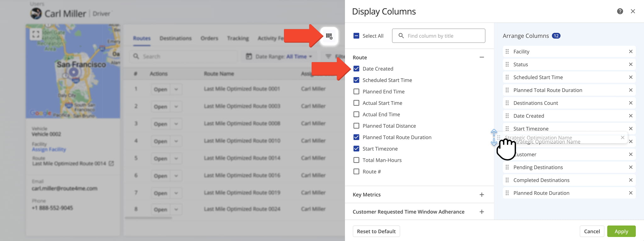Check the Total Man-Hours option
The image size is (644, 241).
click(356, 160)
